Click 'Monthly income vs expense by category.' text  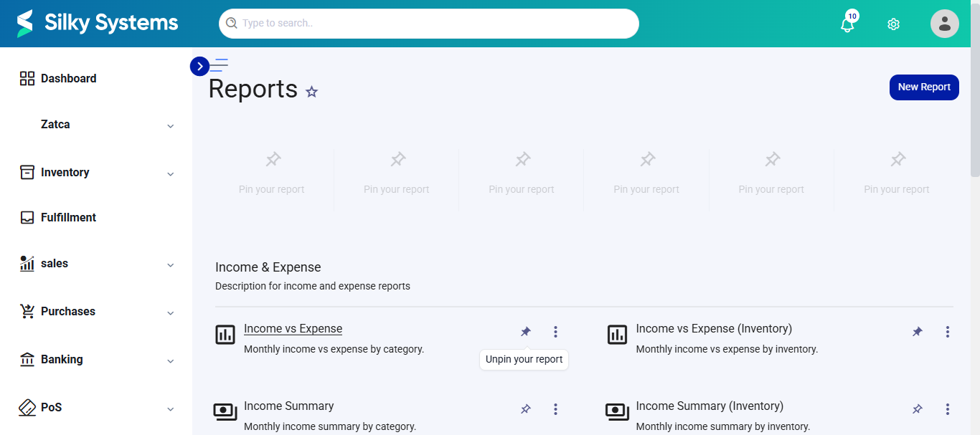pyautogui.click(x=334, y=350)
